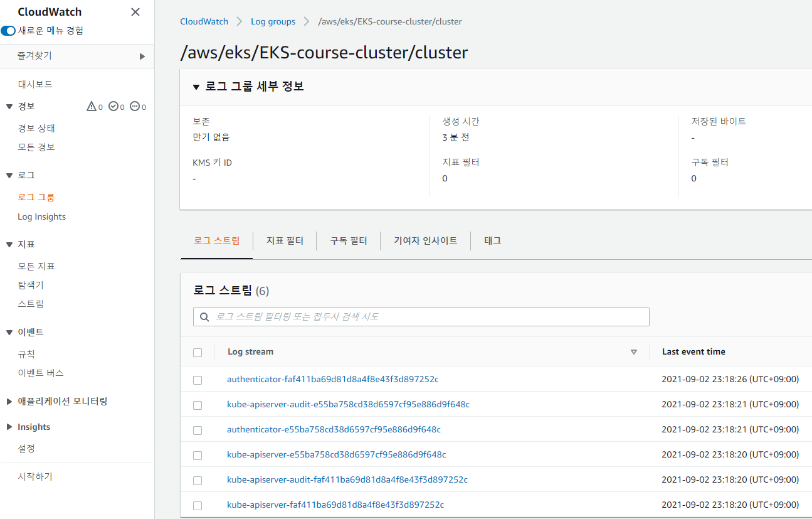Click the 3 분 전 creation time

(x=456, y=137)
